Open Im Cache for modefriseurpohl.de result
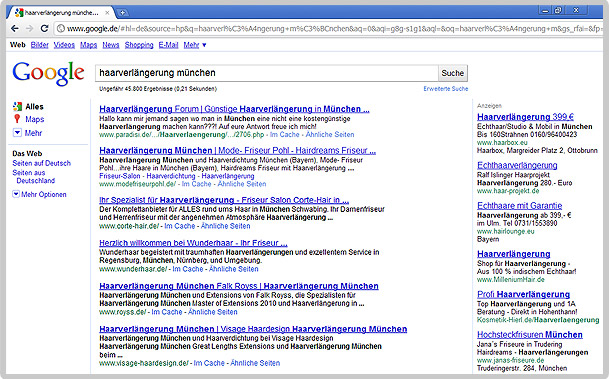 coord(196,184)
